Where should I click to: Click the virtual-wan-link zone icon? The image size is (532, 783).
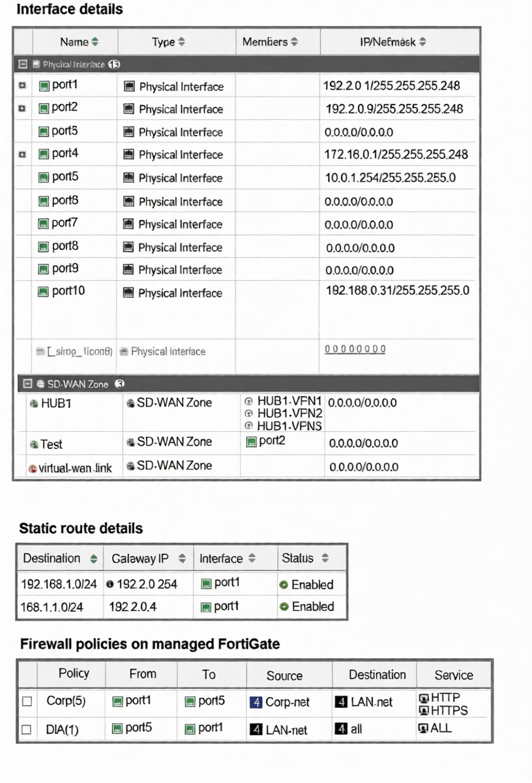33,468
